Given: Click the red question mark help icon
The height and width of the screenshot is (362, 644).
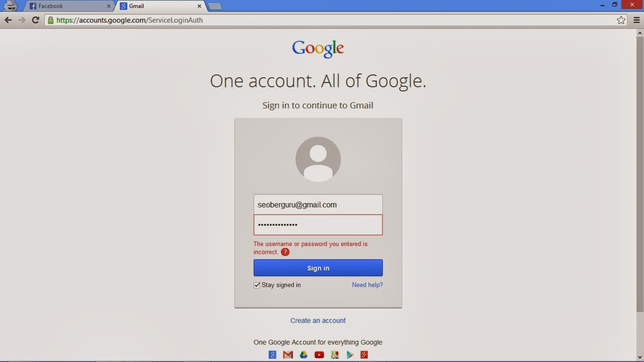Looking at the screenshot, I should (x=285, y=252).
